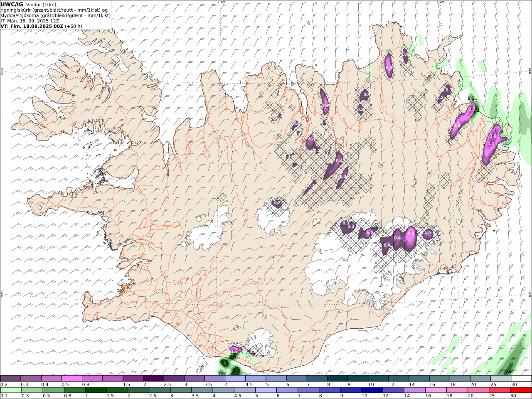The height and width of the screenshot is (399, 532).
Task: Click the '0.9' rain value in bottom-right corner
Action: click(508, 371)
